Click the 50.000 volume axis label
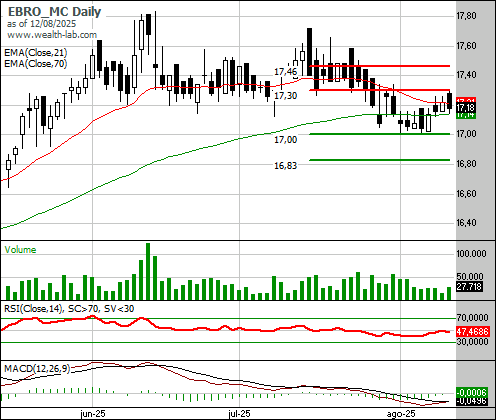Image resolution: width=496 pixels, height=420 pixels. (x=469, y=276)
